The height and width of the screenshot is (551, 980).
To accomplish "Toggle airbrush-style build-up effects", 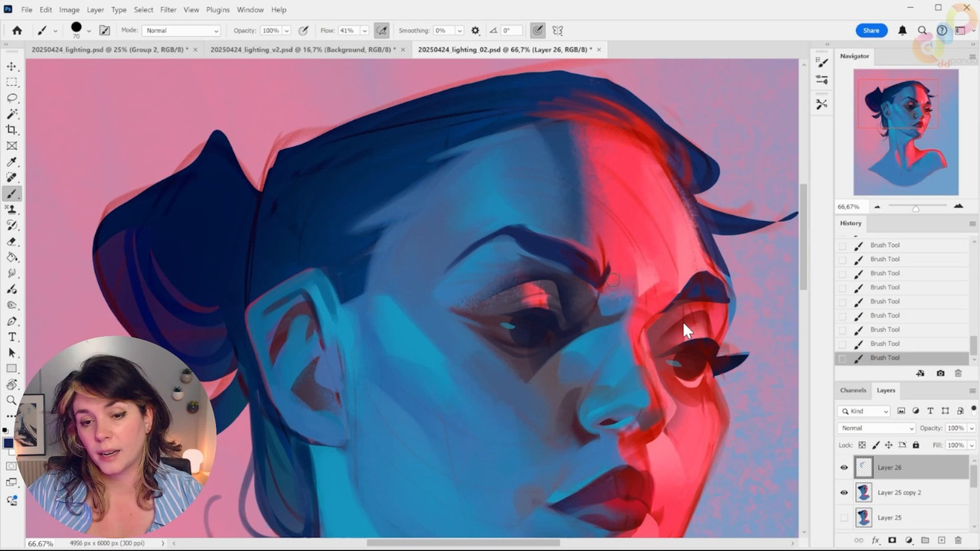I will pos(381,31).
